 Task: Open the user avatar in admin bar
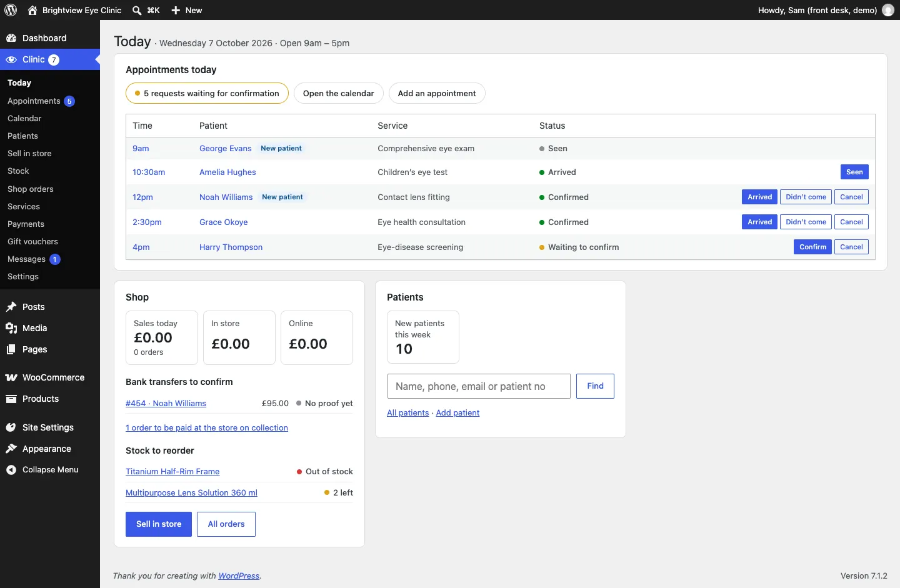[x=888, y=10]
